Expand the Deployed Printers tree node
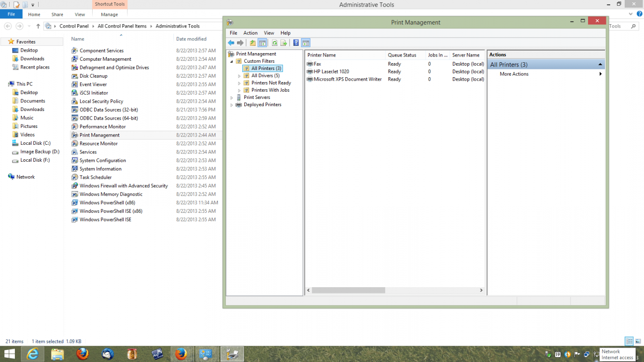The image size is (644, 362). pos(232,105)
